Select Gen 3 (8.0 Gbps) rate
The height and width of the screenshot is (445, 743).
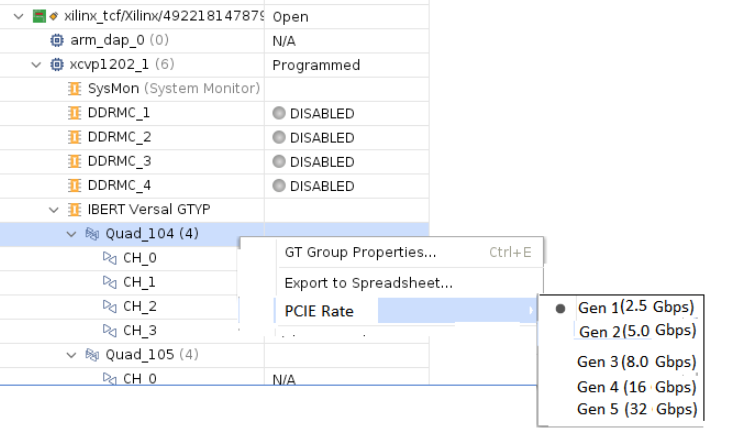[x=636, y=362]
